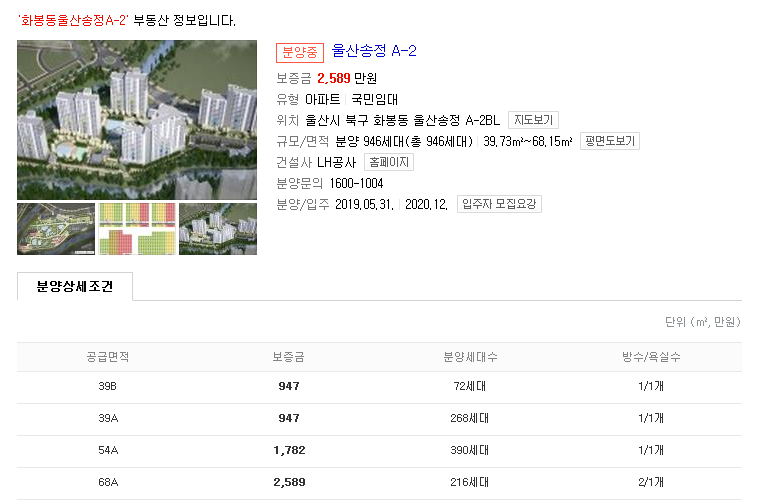Image resolution: width=770 pixels, height=504 pixels.
Task: View the main aerial apartment image
Action: tap(137, 120)
